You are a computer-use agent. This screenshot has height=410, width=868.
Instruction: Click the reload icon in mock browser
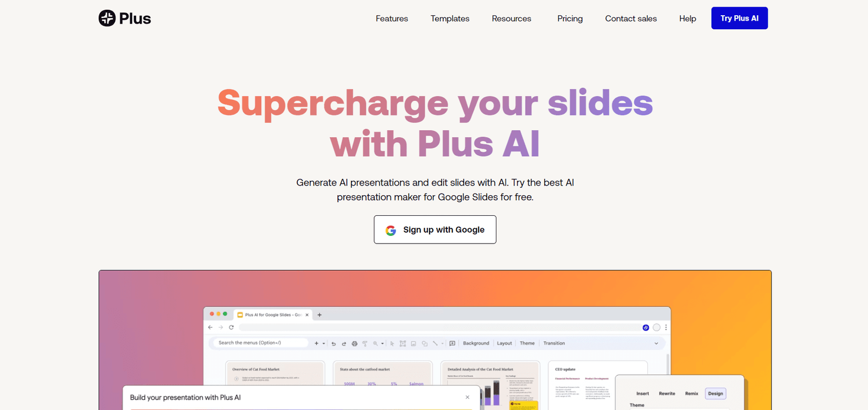point(231,328)
